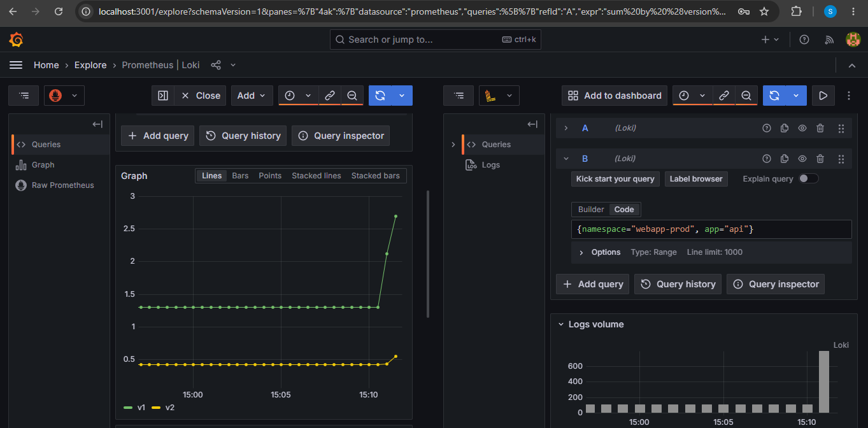This screenshot has width=868, height=428.
Task: Start live log streaming play button
Action: click(823, 96)
